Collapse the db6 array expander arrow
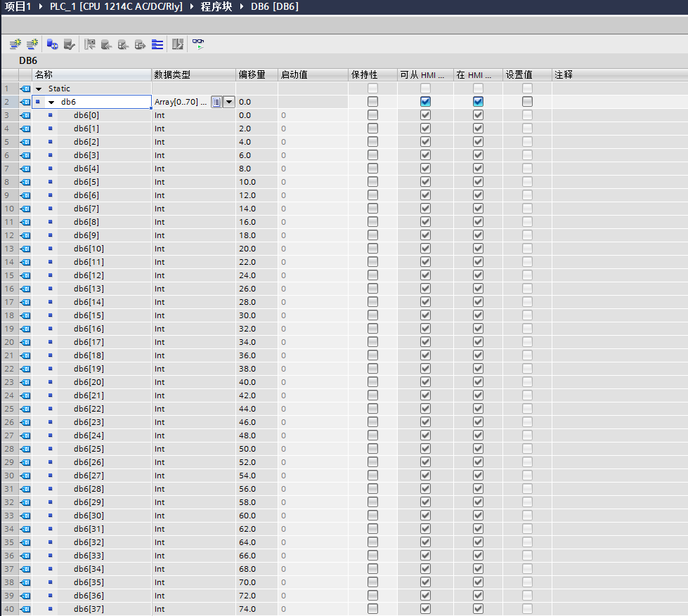The width and height of the screenshot is (688, 616). 51,103
